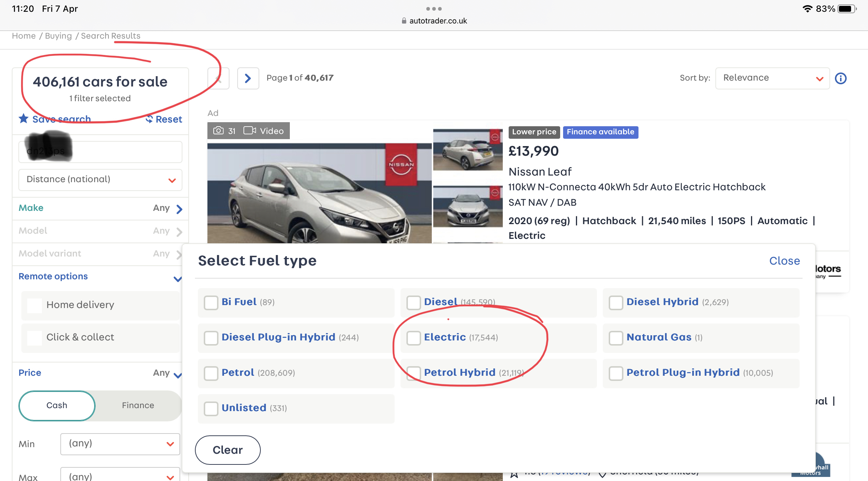The image size is (868, 481).
Task: Tick the Bi Fuel checkbox
Action: point(211,303)
